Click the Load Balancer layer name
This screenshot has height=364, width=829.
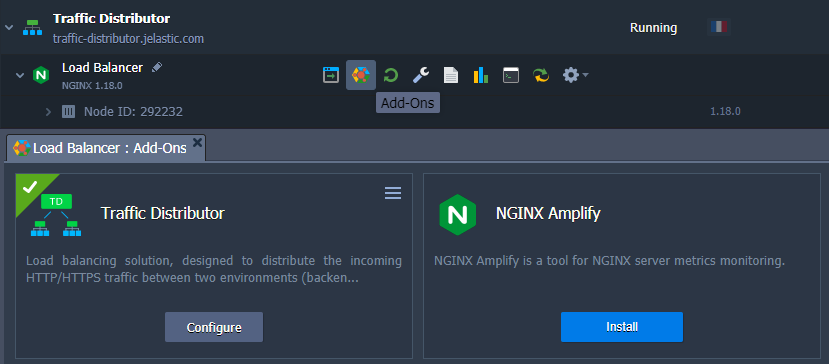[x=103, y=68]
